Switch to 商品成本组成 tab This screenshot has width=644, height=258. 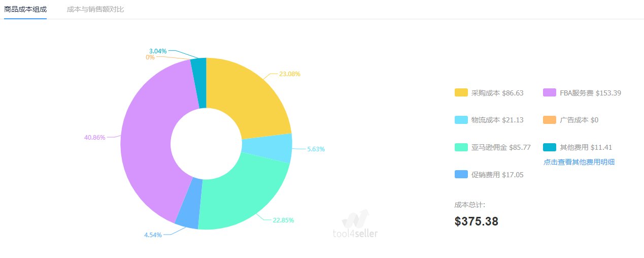[x=25, y=10]
